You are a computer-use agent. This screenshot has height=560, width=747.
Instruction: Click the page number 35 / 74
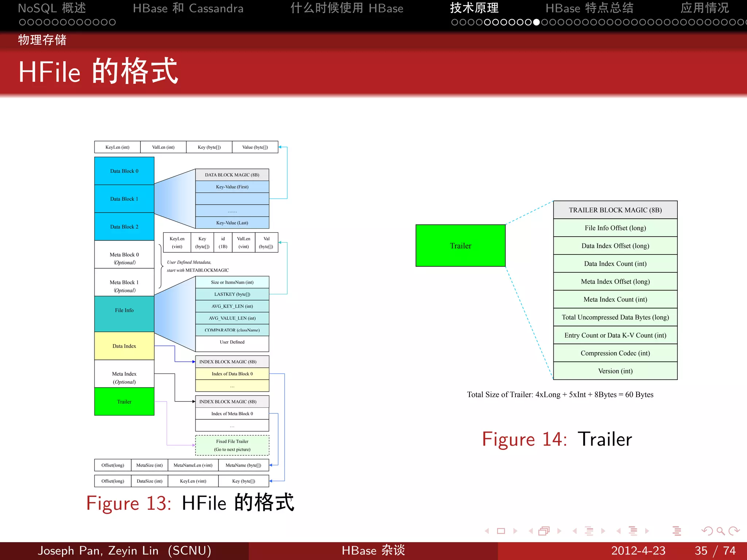tap(715, 551)
